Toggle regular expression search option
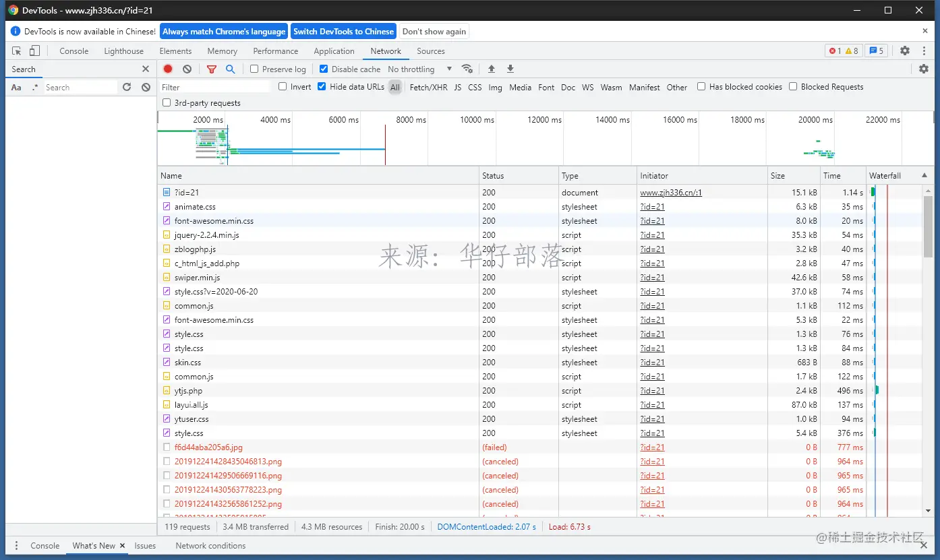 (35, 88)
